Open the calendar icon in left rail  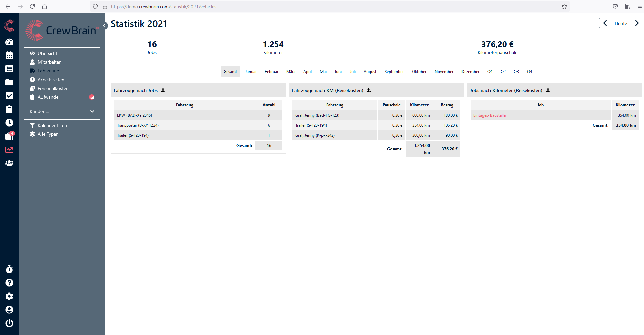9,55
